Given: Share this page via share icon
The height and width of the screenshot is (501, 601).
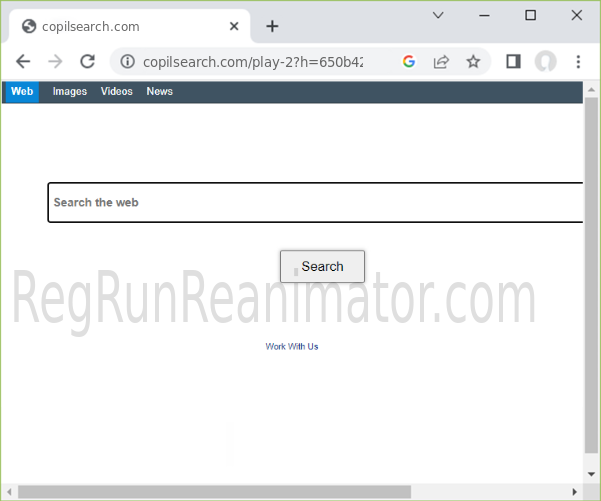Looking at the screenshot, I should click(x=440, y=61).
